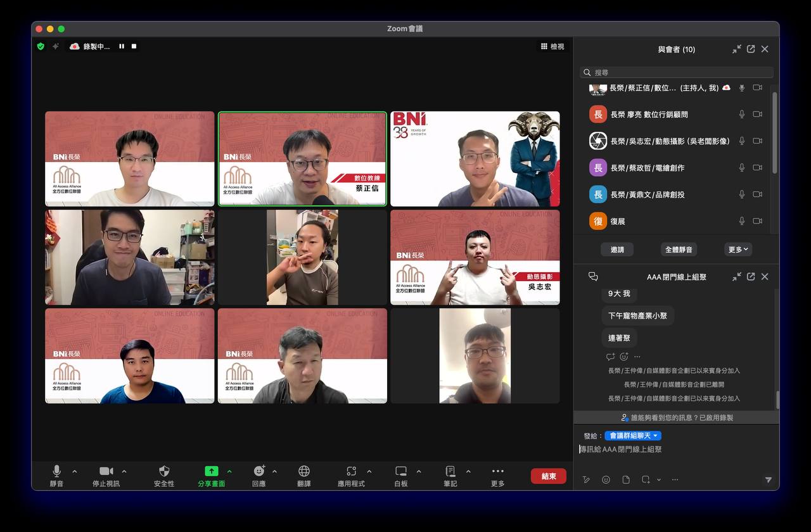Open the 回應 reactions emoji icon
811x532 pixels.
(x=259, y=471)
